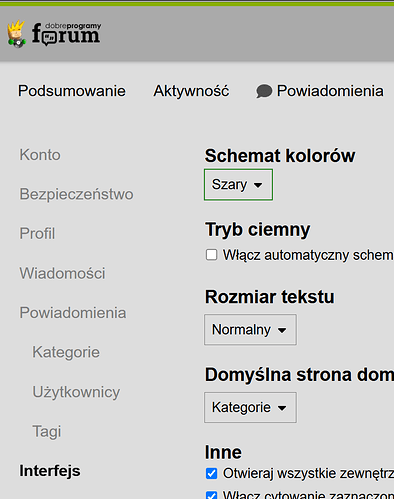Toggle the 'Włącz cytowanie zaznaczonego' checkbox
The image size is (394, 499).
[x=211, y=495]
